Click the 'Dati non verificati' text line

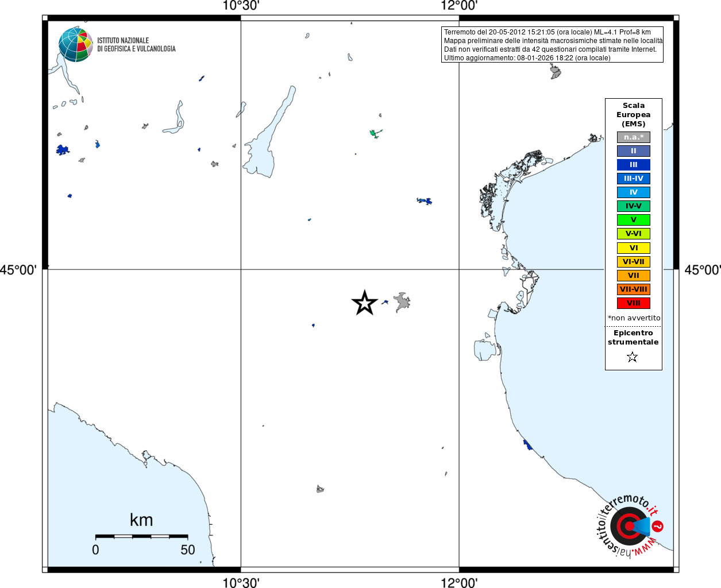coord(550,49)
